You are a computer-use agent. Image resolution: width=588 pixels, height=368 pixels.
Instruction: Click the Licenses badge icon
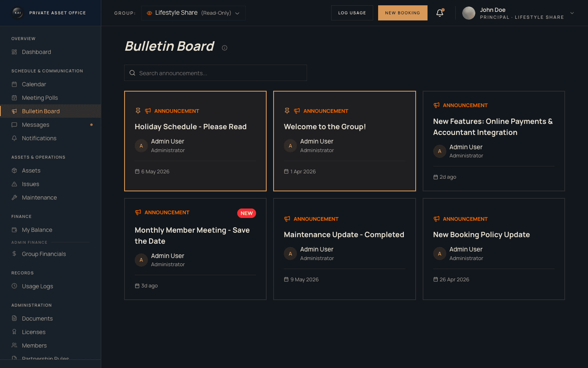pos(14,332)
